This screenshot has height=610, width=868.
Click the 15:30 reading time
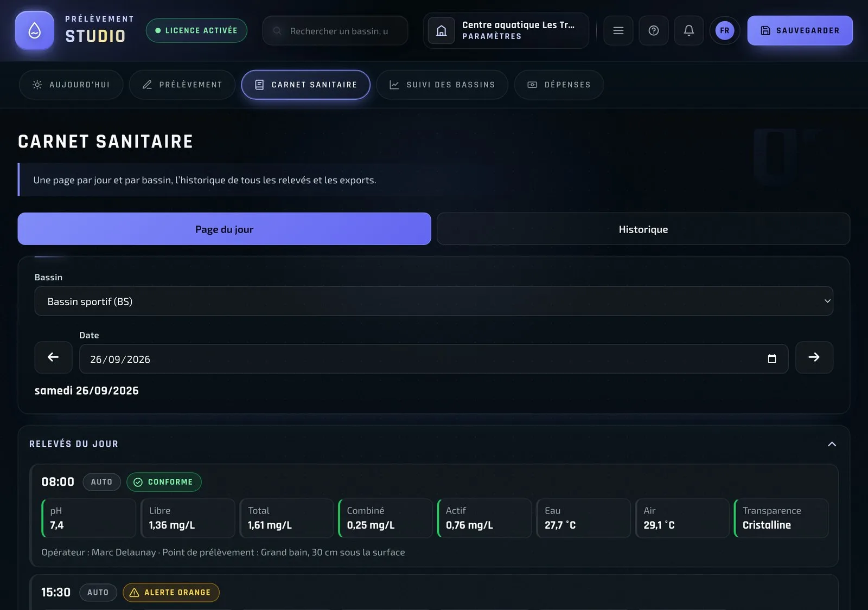pos(56,593)
